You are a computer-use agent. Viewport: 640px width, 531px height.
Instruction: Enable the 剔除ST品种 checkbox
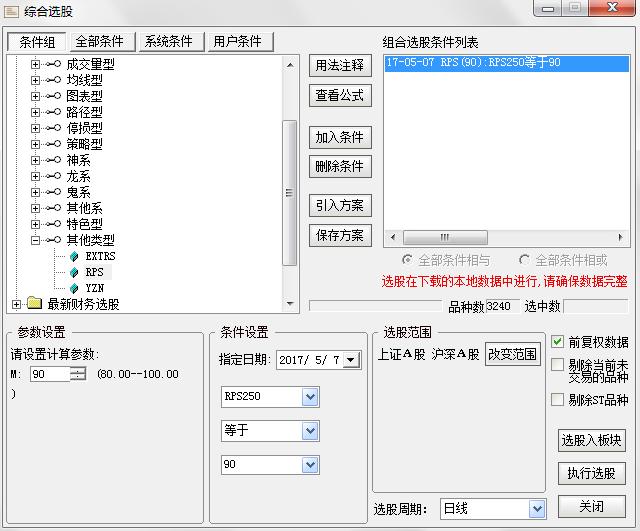pos(557,399)
